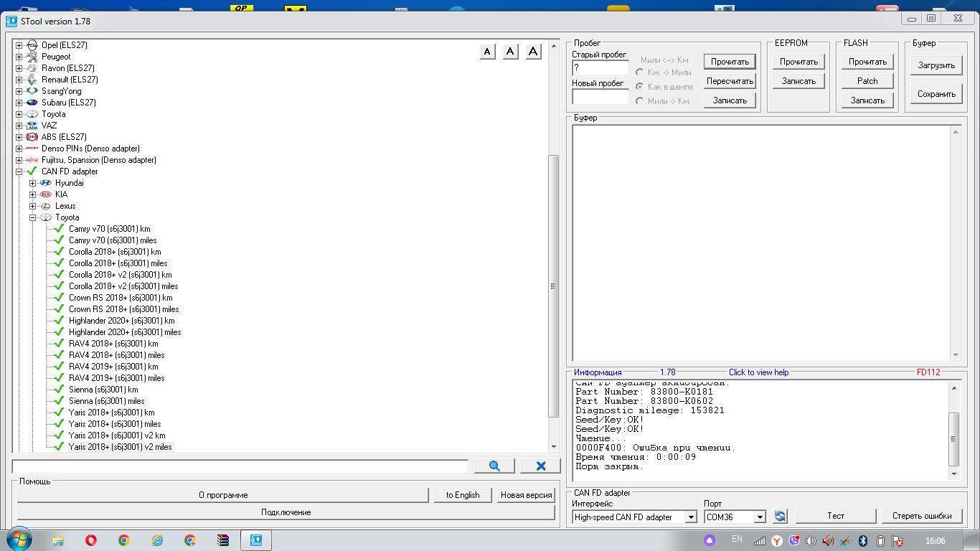Viewport: 980px width, 551px height.
Task: Click the SsangYong brand icon
Action: 32,91
